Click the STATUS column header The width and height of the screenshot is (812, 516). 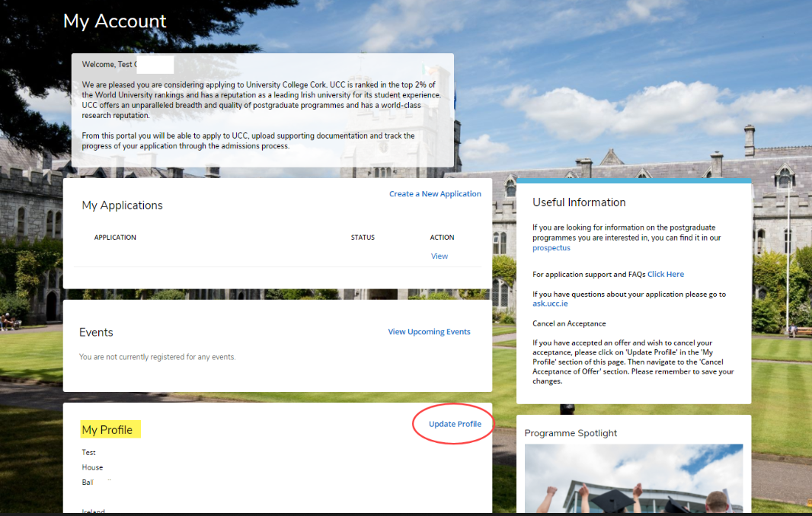[x=363, y=237]
